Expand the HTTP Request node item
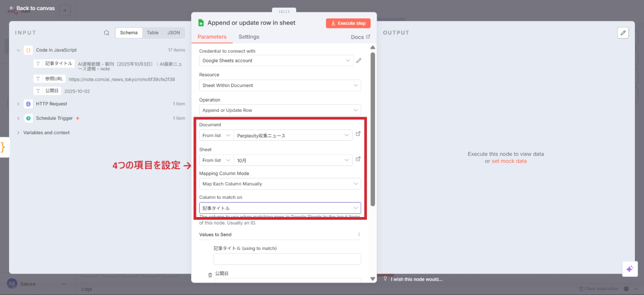The height and width of the screenshot is (295, 644). [18, 104]
